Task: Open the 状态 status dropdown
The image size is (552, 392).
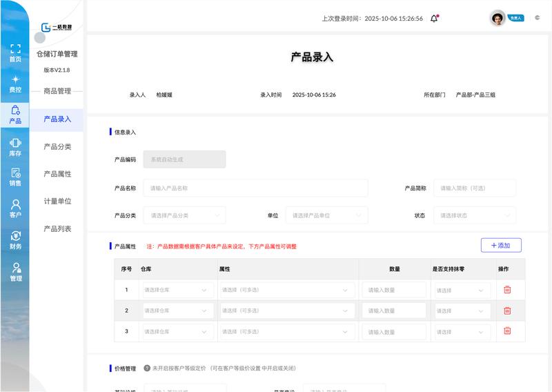Action: click(x=475, y=215)
